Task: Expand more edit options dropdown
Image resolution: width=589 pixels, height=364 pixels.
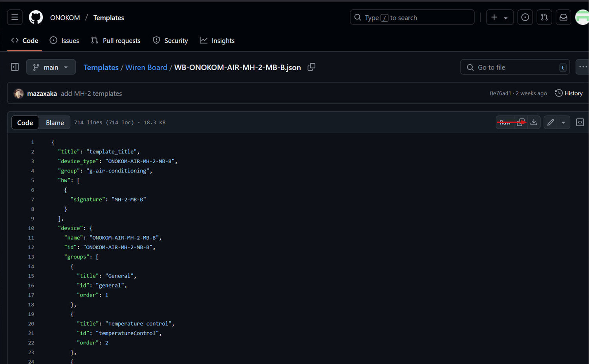Action: [563, 122]
